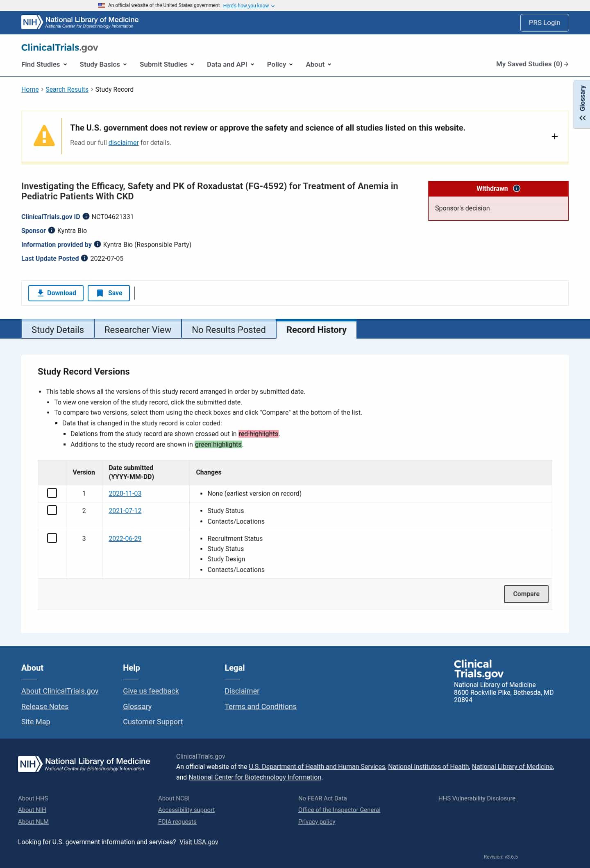The height and width of the screenshot is (868, 590).
Task: Open the Glossary side panel
Action: coord(582,104)
